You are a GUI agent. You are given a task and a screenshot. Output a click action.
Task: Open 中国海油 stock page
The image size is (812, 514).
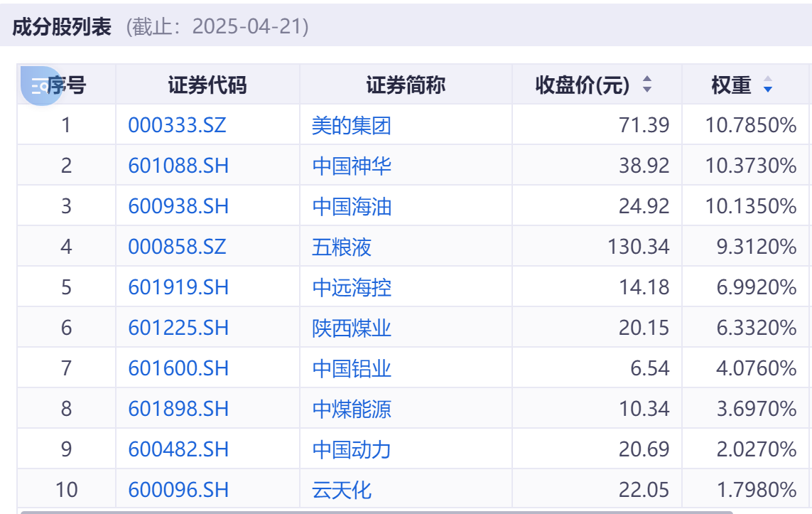click(x=352, y=206)
